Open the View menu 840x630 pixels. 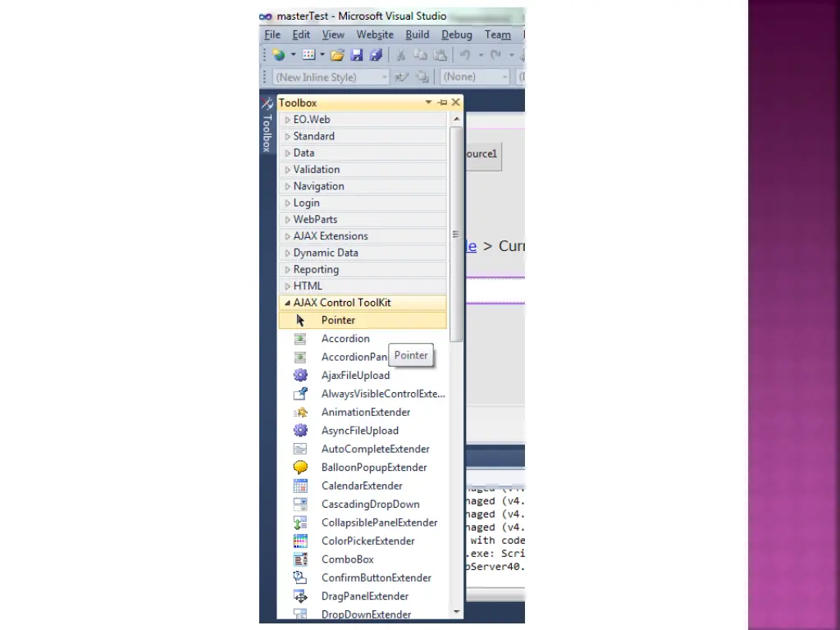coord(333,34)
